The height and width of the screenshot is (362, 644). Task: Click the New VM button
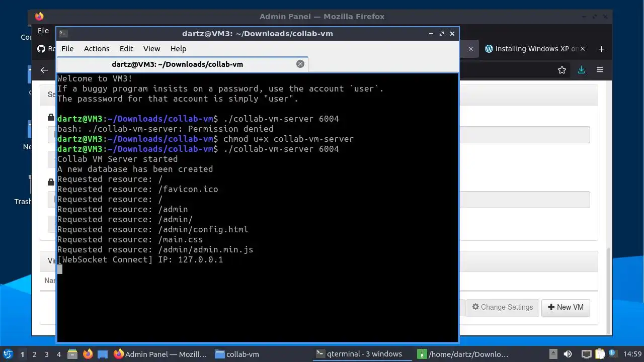566,307
